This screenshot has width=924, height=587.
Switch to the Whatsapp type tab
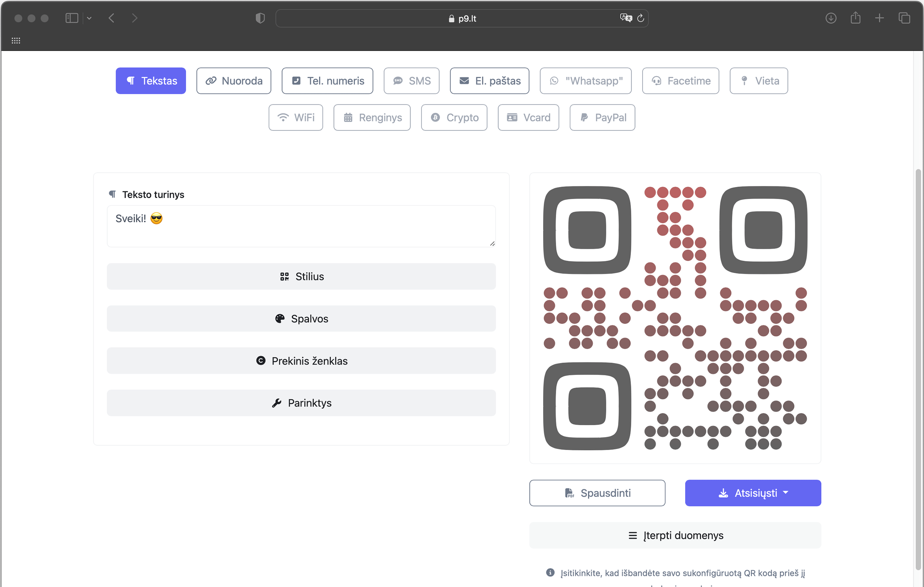(585, 80)
